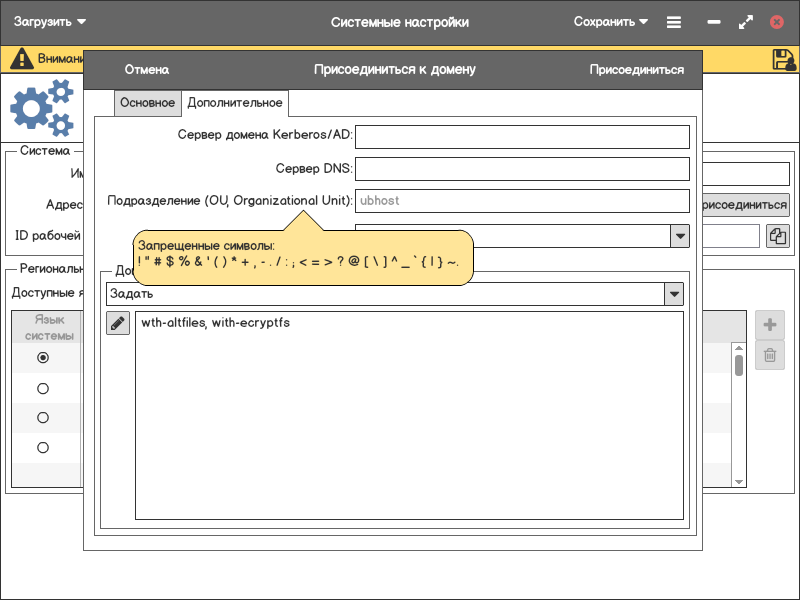Click the warning triangle icon
The image size is (800, 600).
pos(21,59)
